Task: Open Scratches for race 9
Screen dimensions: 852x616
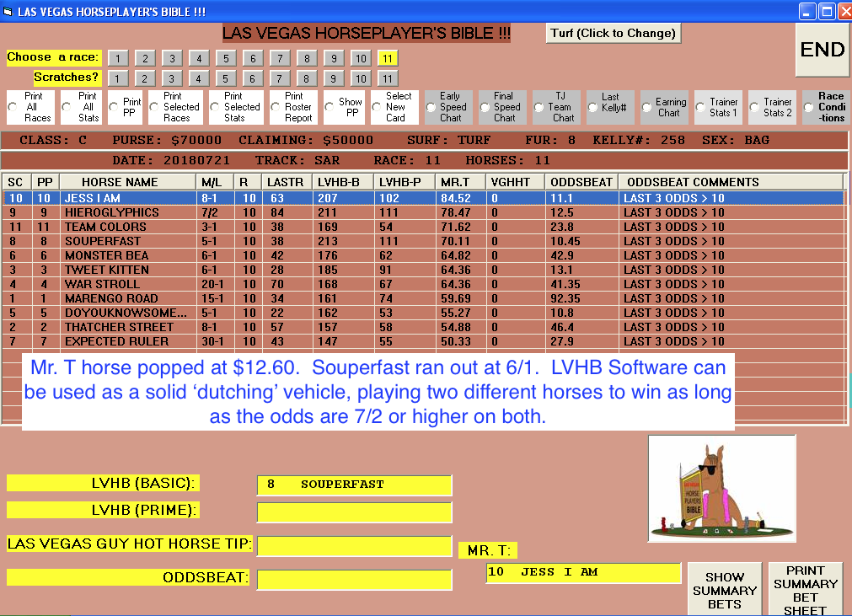Action: coord(334,78)
